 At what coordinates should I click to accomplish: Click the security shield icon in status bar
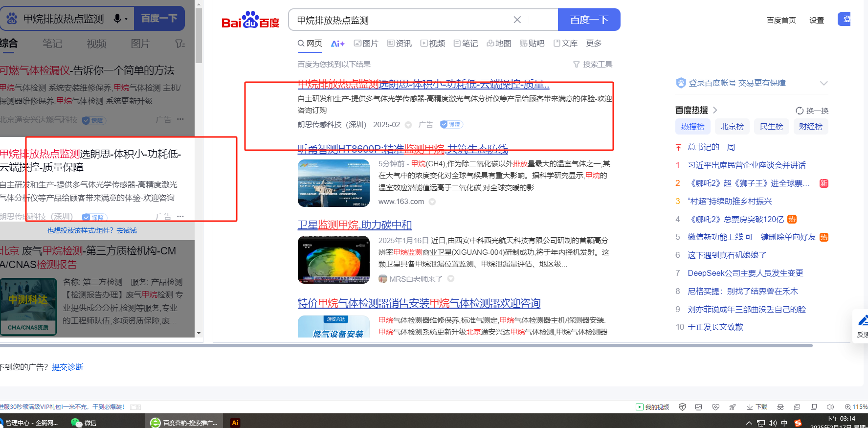pos(682,407)
